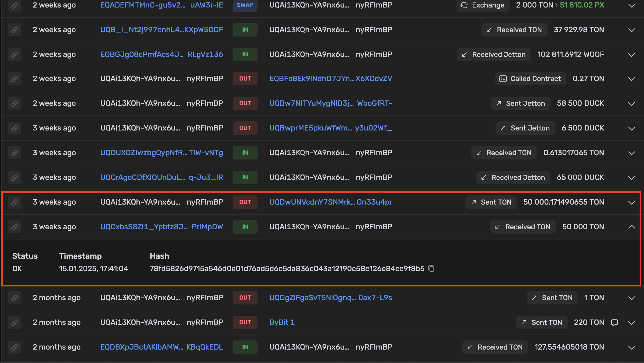Expand the 37 929.98 TON received transaction
The width and height of the screenshot is (644, 363).
[631, 30]
